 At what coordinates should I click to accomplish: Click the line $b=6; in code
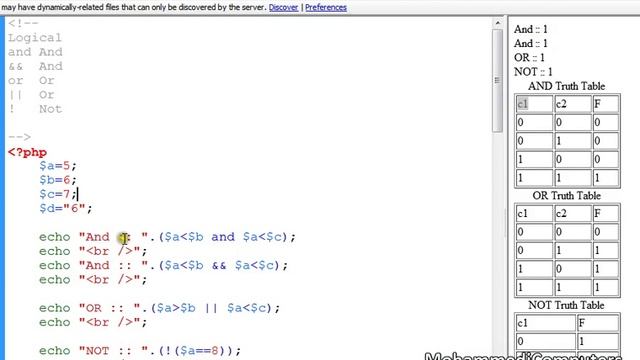[x=58, y=180]
